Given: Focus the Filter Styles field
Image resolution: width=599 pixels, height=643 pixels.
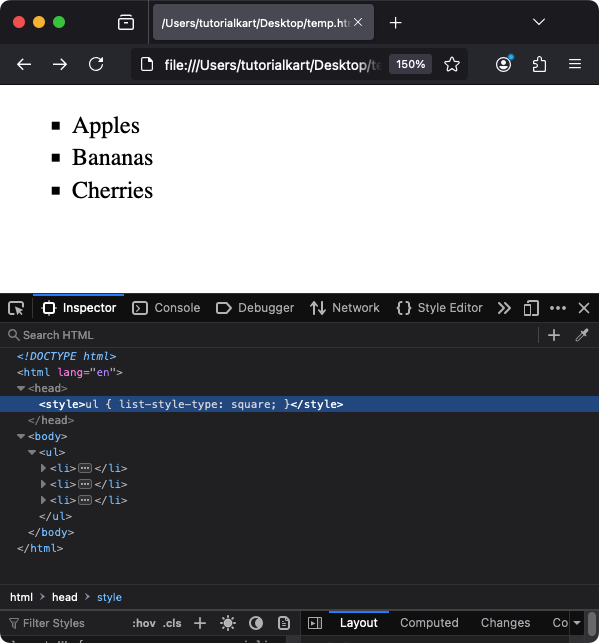Looking at the screenshot, I should [x=66, y=623].
